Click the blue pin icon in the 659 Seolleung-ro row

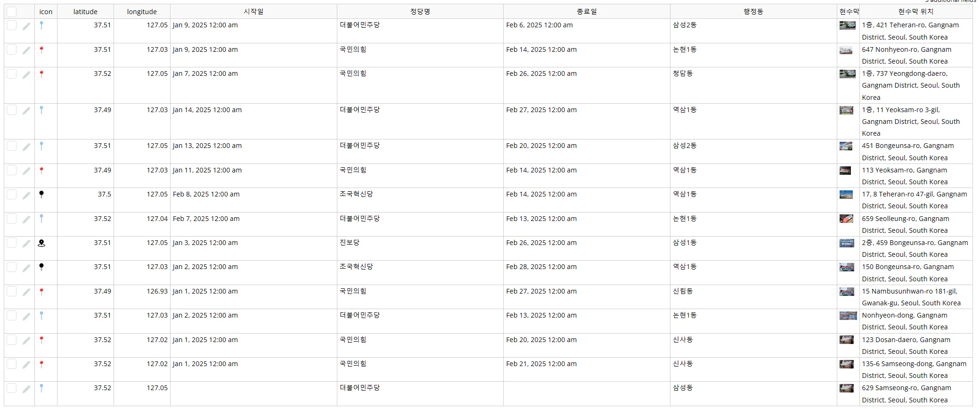point(41,219)
